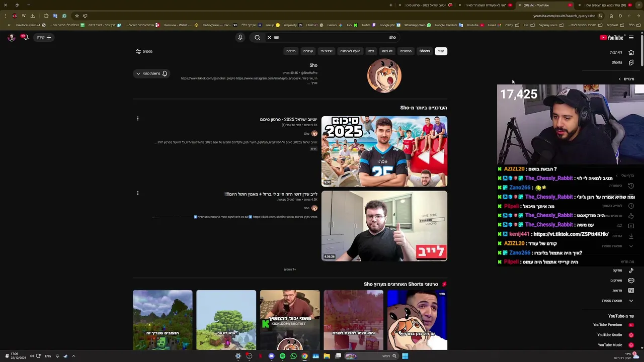The width and height of the screenshot is (644, 362).
Task: Open options menu for the live stream video
Action: tap(137, 193)
